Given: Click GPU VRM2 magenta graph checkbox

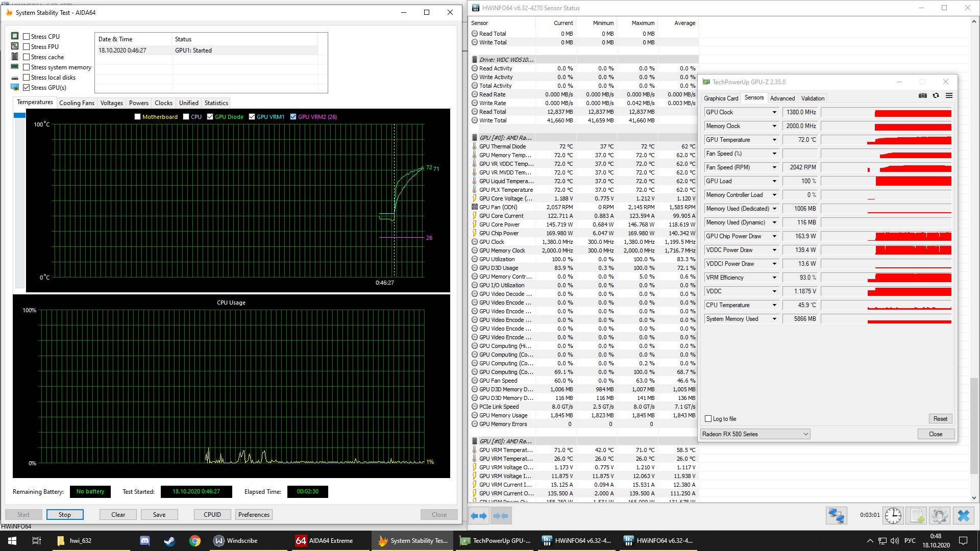Looking at the screenshot, I should tap(293, 117).
